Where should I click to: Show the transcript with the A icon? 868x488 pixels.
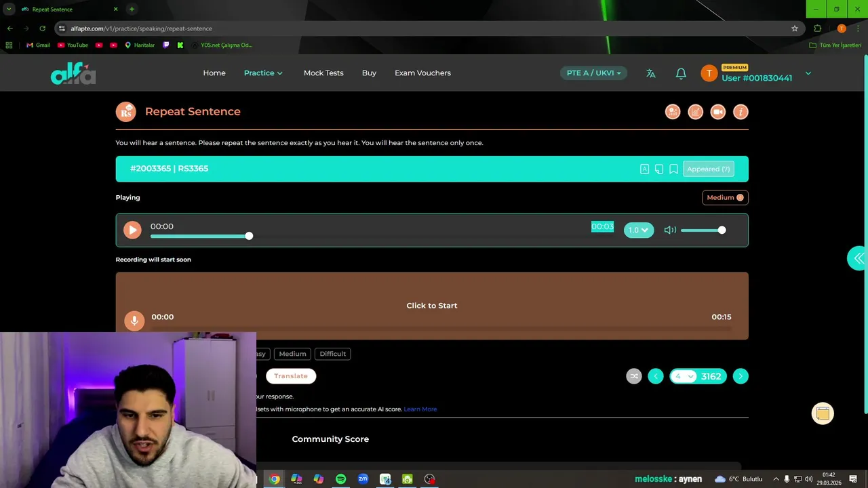coord(644,169)
